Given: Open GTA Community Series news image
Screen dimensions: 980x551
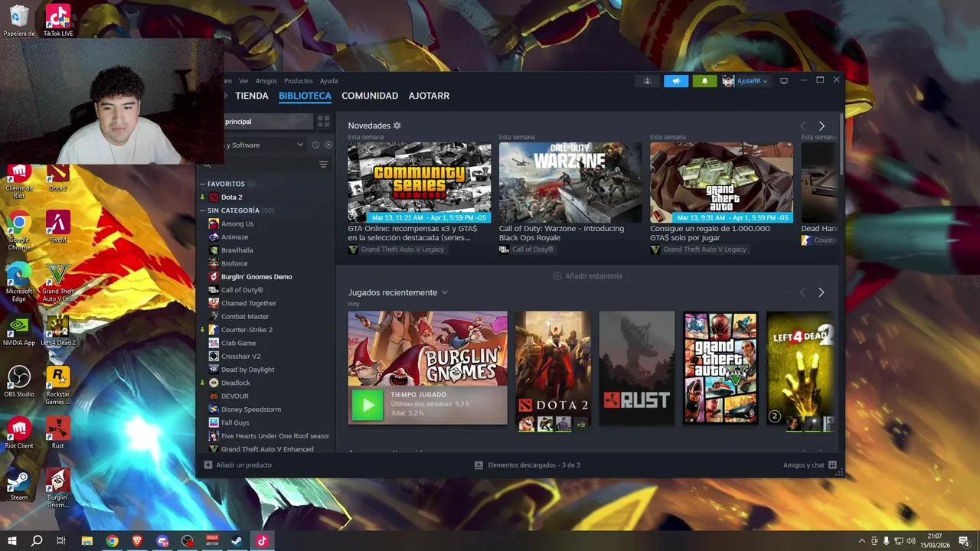Looking at the screenshot, I should tap(420, 182).
